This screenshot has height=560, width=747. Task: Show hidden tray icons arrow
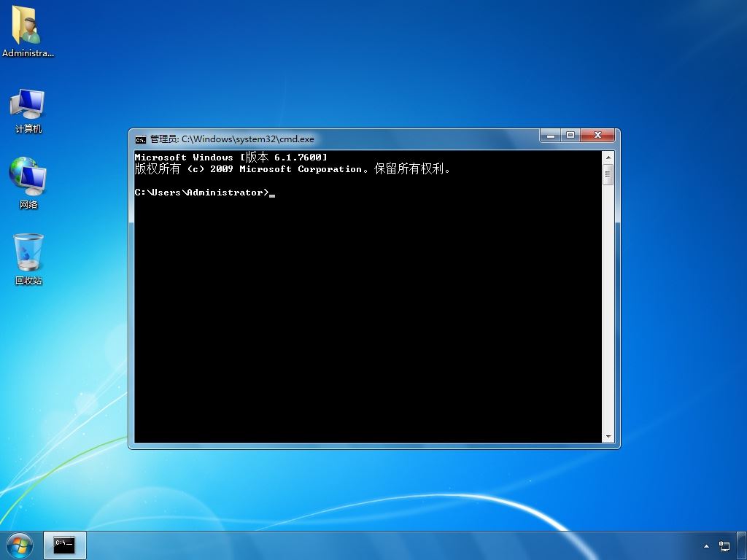pos(706,546)
